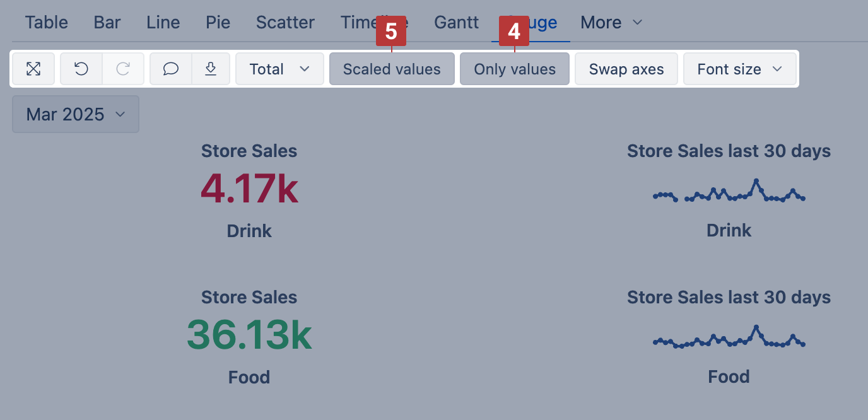
Task: Click the Food 30-day sparkline chart
Action: [729, 339]
